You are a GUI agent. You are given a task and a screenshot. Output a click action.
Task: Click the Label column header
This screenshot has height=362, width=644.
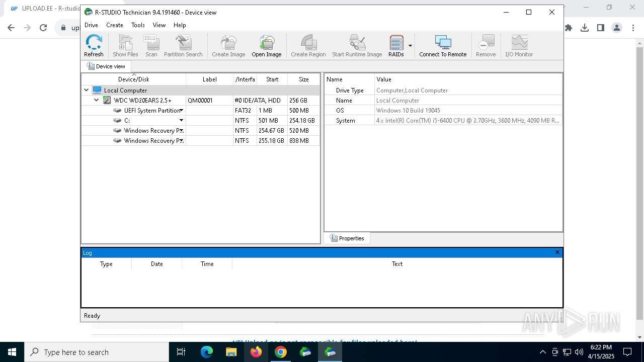pyautogui.click(x=210, y=79)
